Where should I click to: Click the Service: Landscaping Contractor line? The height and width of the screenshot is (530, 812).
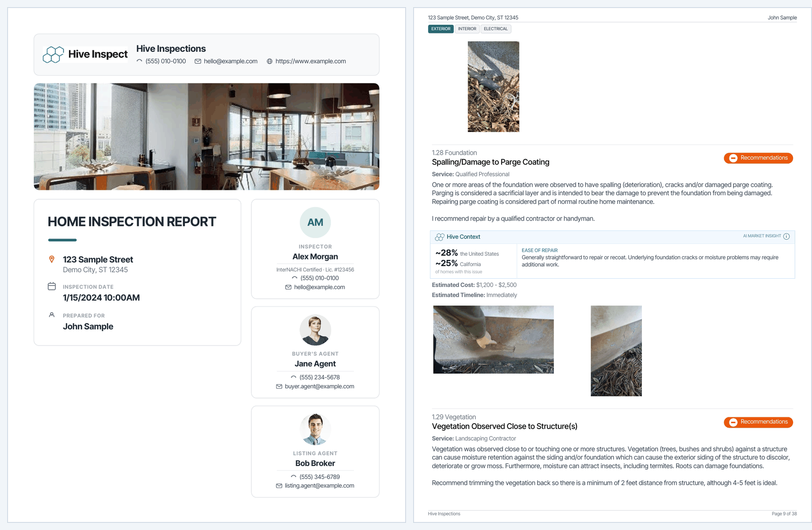pyautogui.click(x=474, y=438)
